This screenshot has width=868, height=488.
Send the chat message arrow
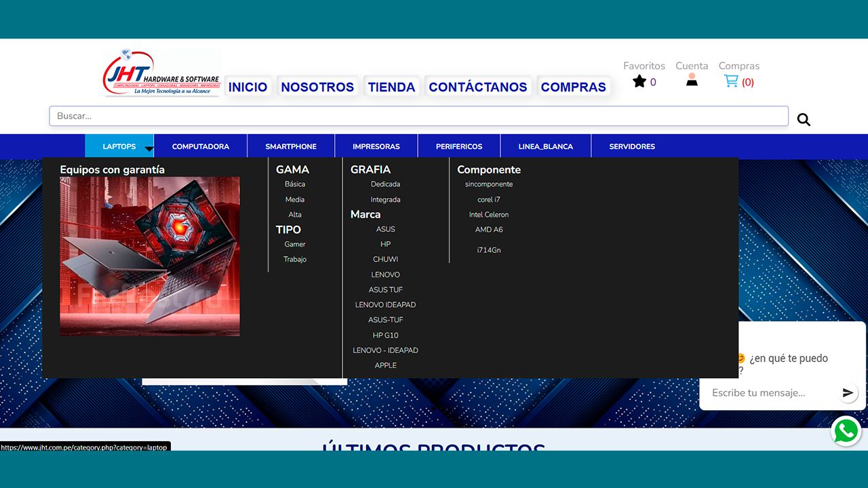tap(848, 392)
